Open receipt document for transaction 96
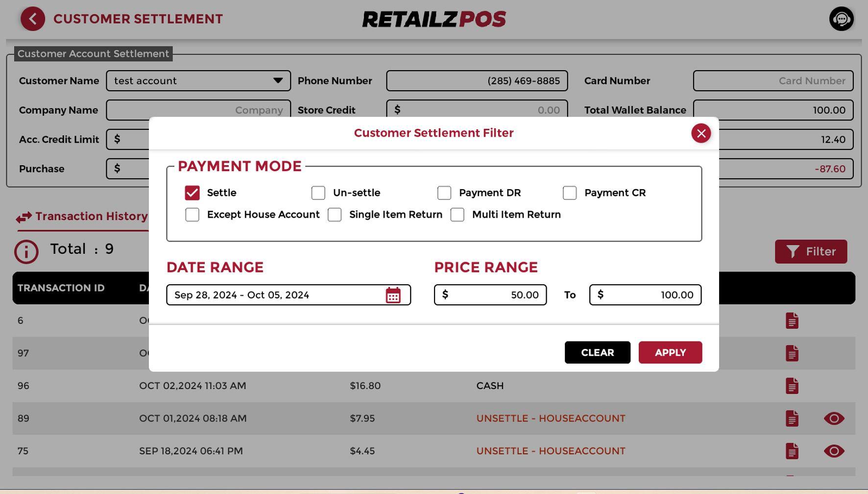 click(x=792, y=386)
